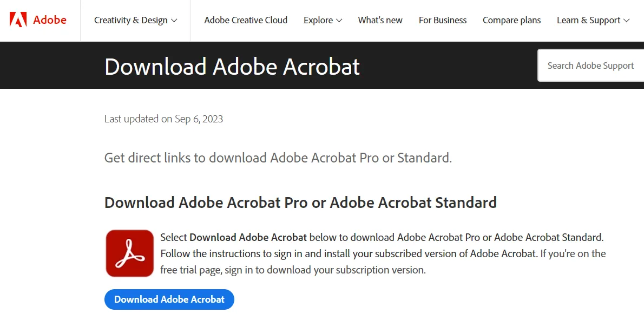
Task: Open Adobe Creative Cloud from the navbar
Action: pos(246,20)
